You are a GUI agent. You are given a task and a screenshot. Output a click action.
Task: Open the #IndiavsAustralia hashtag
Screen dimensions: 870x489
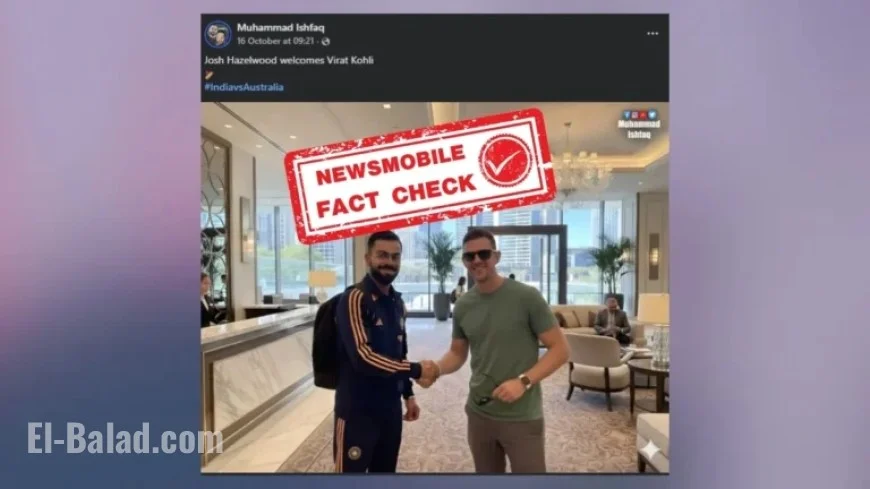tap(244, 87)
